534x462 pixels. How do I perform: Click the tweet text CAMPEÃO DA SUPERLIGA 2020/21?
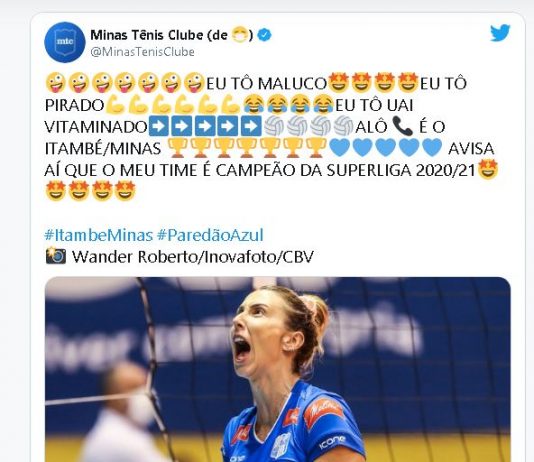[345, 170]
